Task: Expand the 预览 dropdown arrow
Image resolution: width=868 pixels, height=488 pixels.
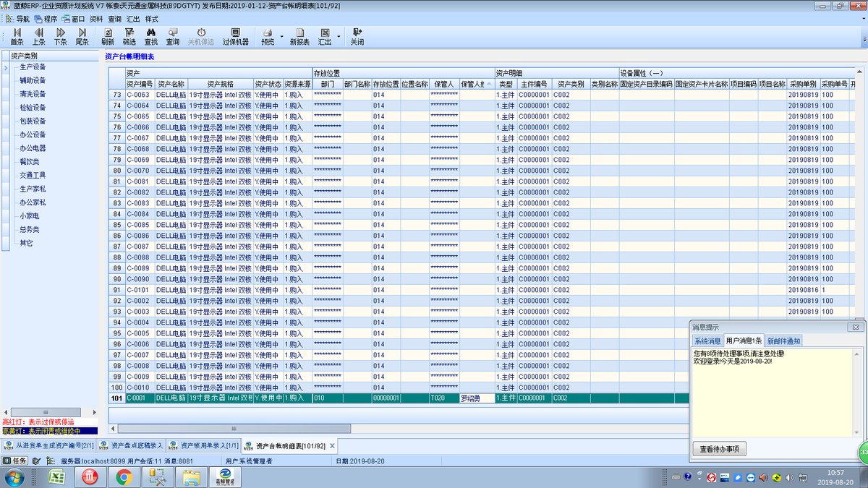Action: [x=281, y=37]
